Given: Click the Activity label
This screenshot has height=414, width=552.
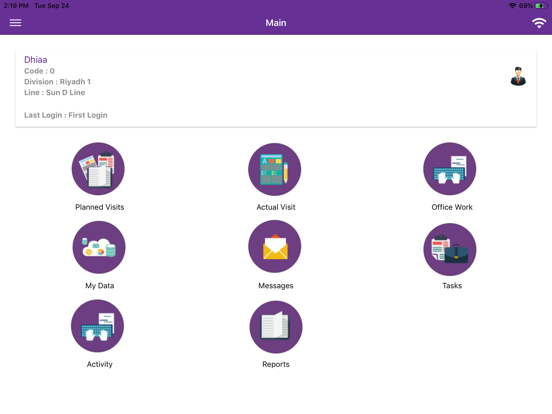Looking at the screenshot, I should 100,364.
